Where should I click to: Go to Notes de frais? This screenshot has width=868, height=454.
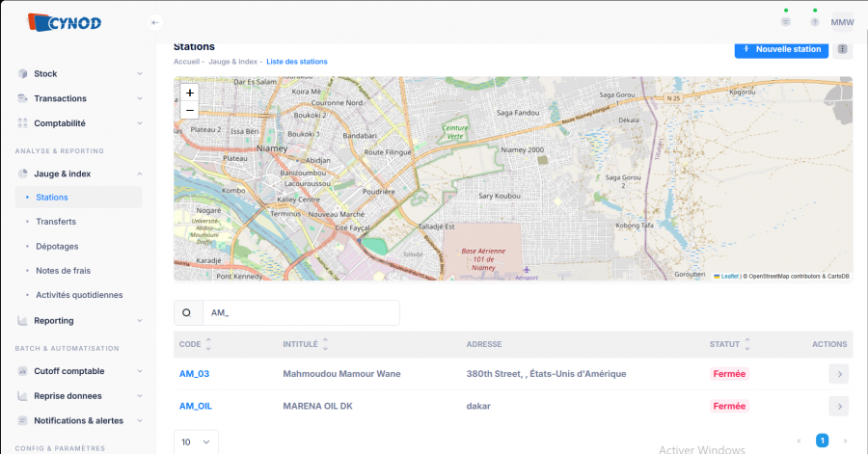[63, 271]
